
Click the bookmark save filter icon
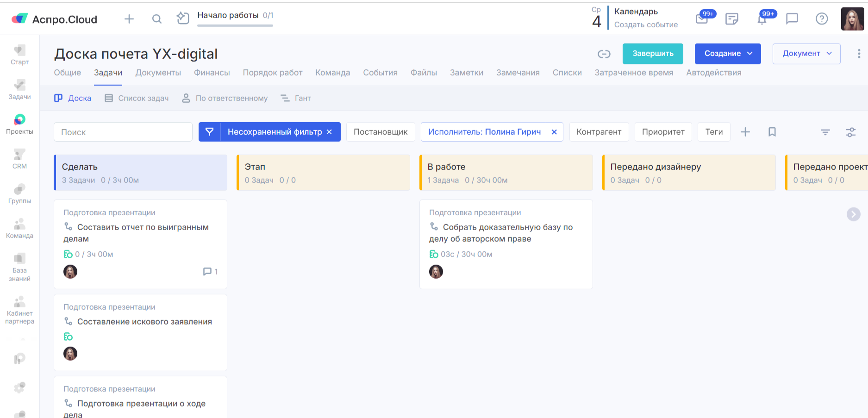(x=772, y=132)
